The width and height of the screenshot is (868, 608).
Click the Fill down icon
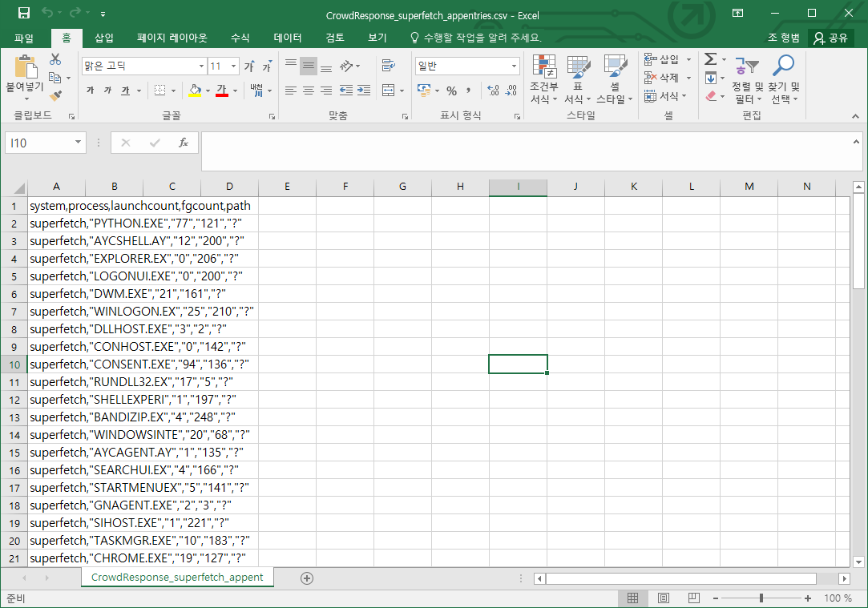pos(711,78)
